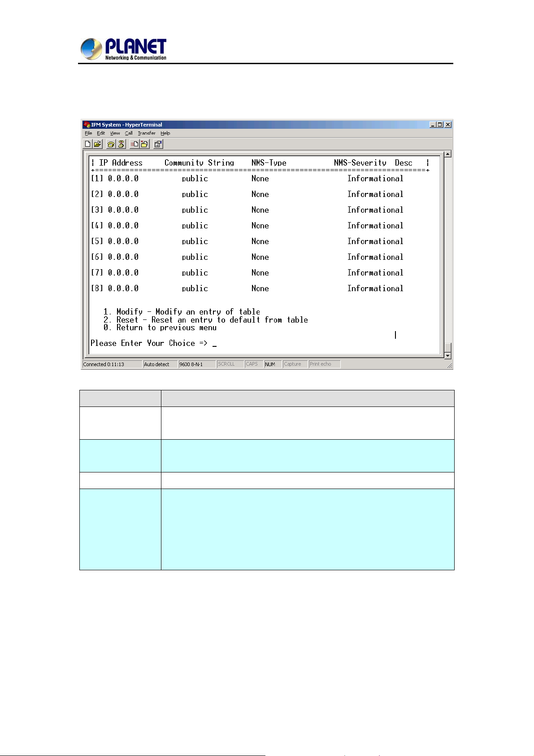Click the Send file toolbar icon
This screenshot has width=534, height=756.
pyautogui.click(x=135, y=144)
